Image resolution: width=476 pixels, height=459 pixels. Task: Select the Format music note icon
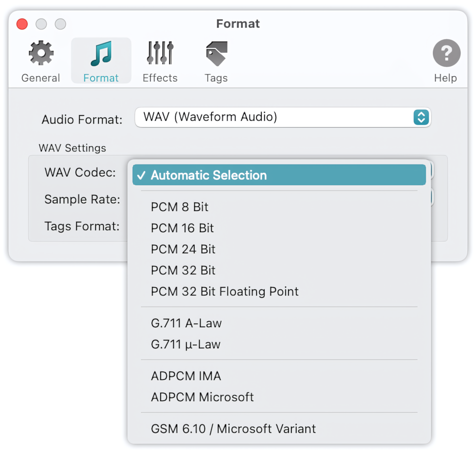[x=101, y=53]
